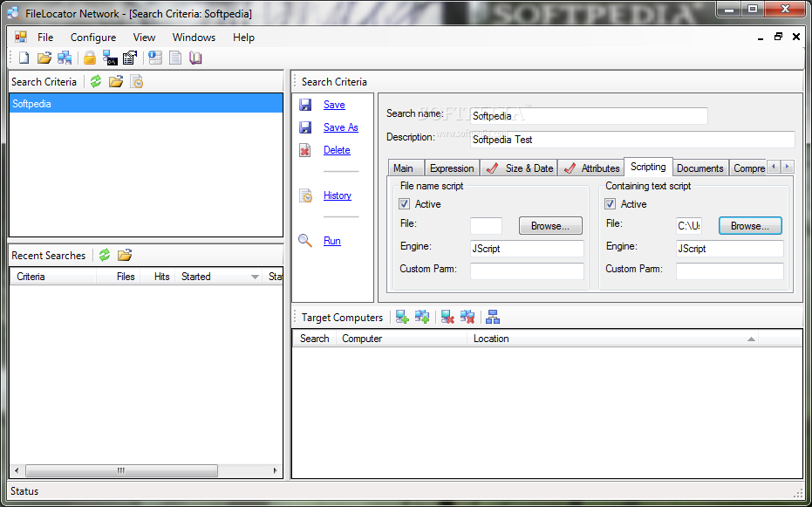Open the View menu

(144, 38)
